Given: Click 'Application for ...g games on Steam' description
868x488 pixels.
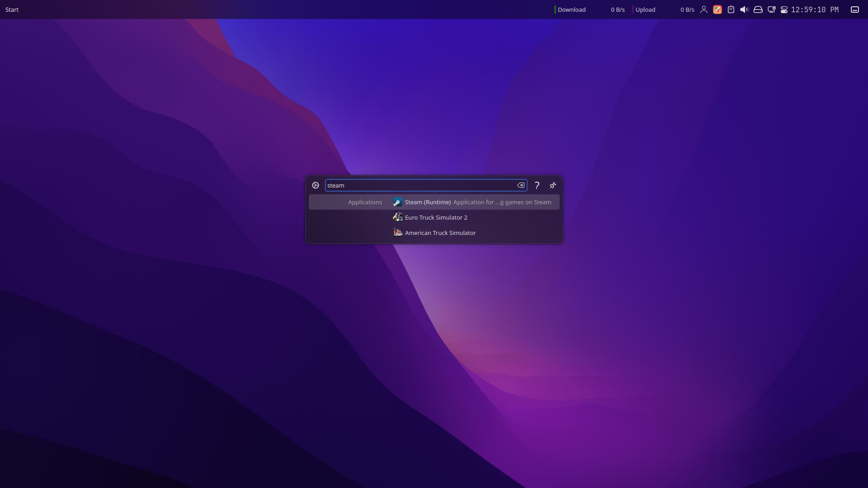Looking at the screenshot, I should click(x=502, y=202).
